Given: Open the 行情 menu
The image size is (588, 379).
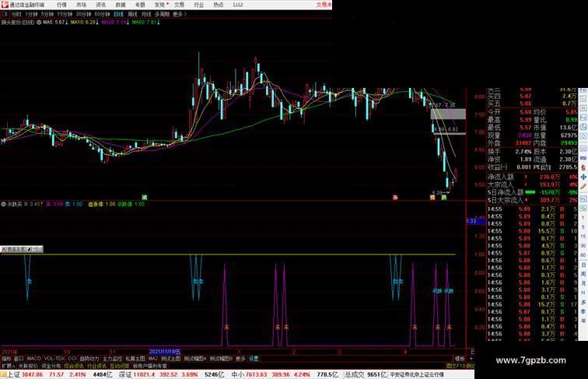Looking at the screenshot, I should tap(61, 5).
